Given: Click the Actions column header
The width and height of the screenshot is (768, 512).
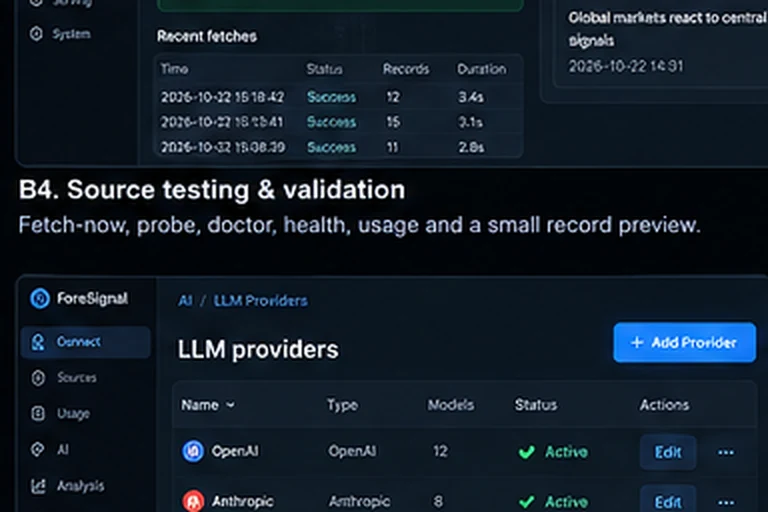Looking at the screenshot, I should (664, 405).
